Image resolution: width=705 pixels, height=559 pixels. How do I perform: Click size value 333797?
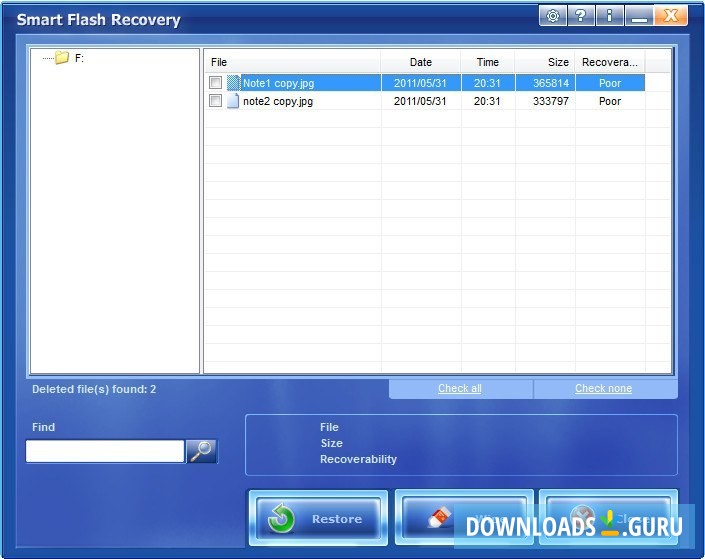click(551, 101)
